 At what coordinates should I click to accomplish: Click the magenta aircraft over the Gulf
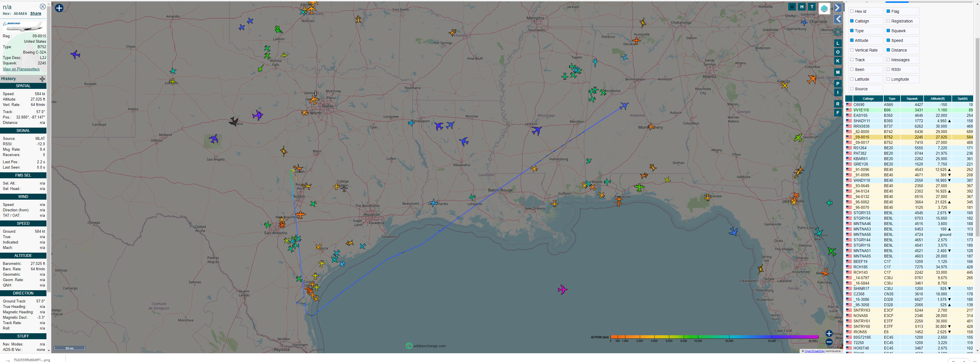pos(562,290)
